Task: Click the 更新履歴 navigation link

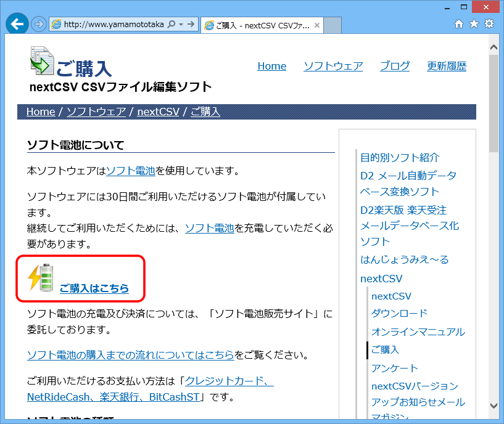Action: pos(446,66)
